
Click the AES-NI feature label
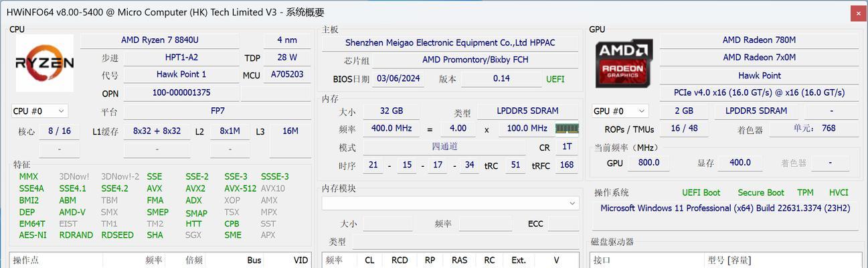[33, 234]
